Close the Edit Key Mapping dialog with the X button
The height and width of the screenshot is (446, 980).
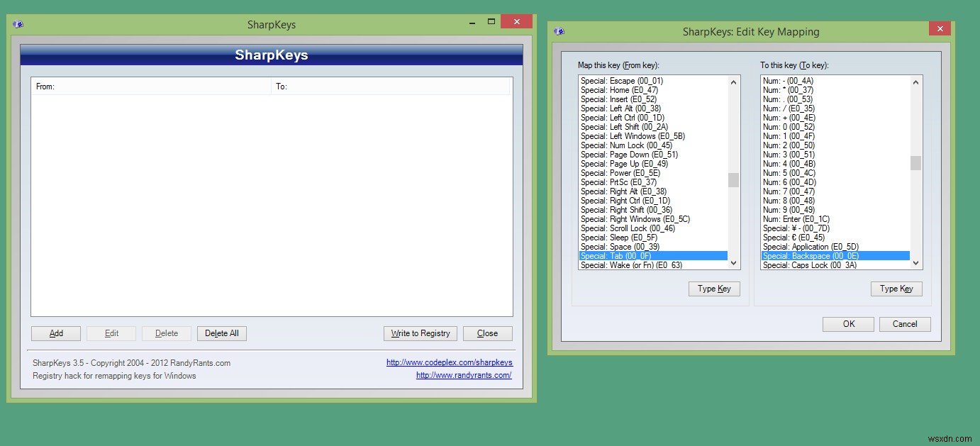tap(940, 29)
